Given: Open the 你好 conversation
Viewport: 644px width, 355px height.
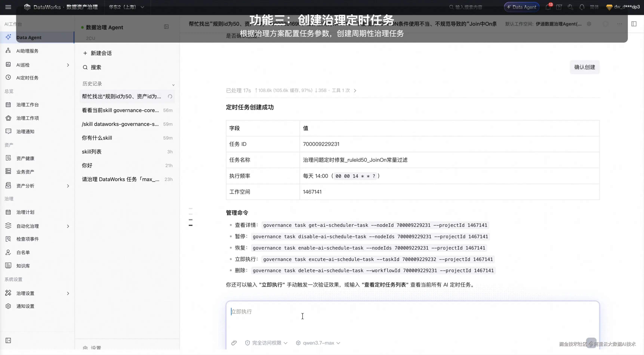Looking at the screenshot, I should 127,166.
